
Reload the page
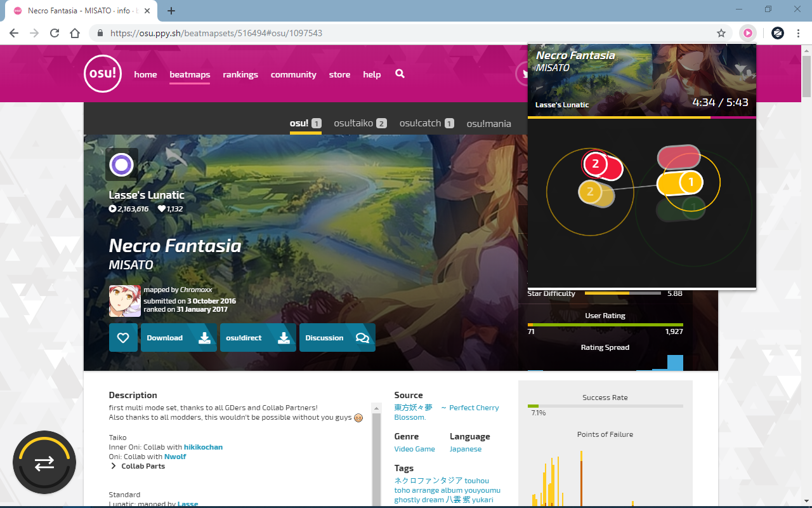point(55,33)
